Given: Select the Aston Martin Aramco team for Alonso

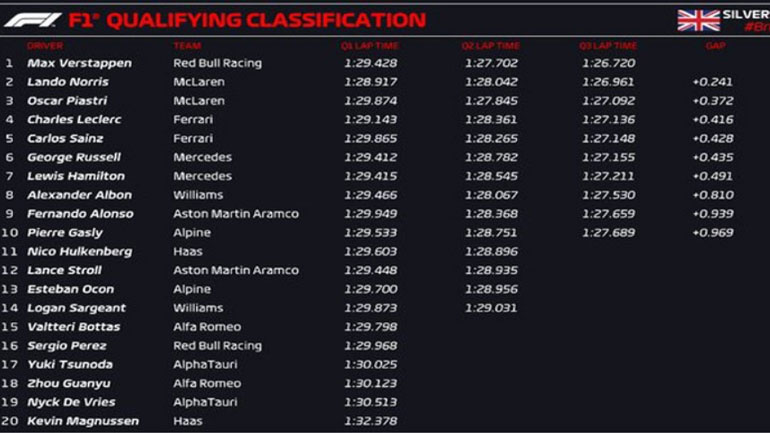Looking at the screenshot, I should point(235,214).
